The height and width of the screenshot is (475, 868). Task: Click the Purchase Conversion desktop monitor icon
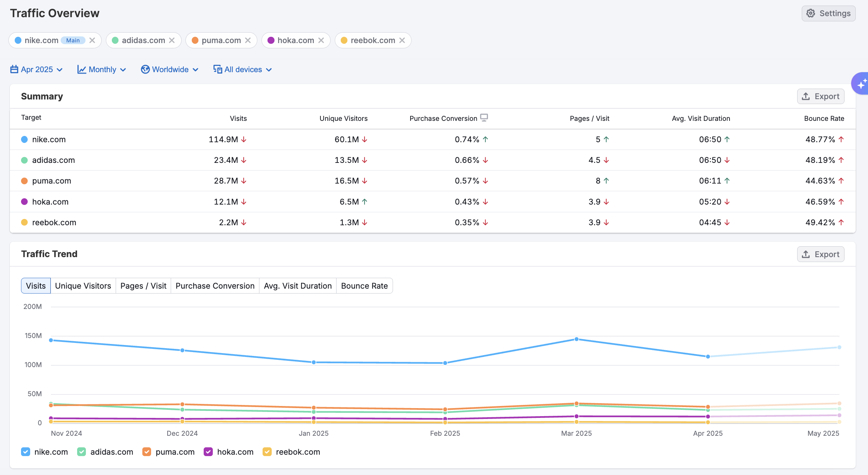click(484, 117)
